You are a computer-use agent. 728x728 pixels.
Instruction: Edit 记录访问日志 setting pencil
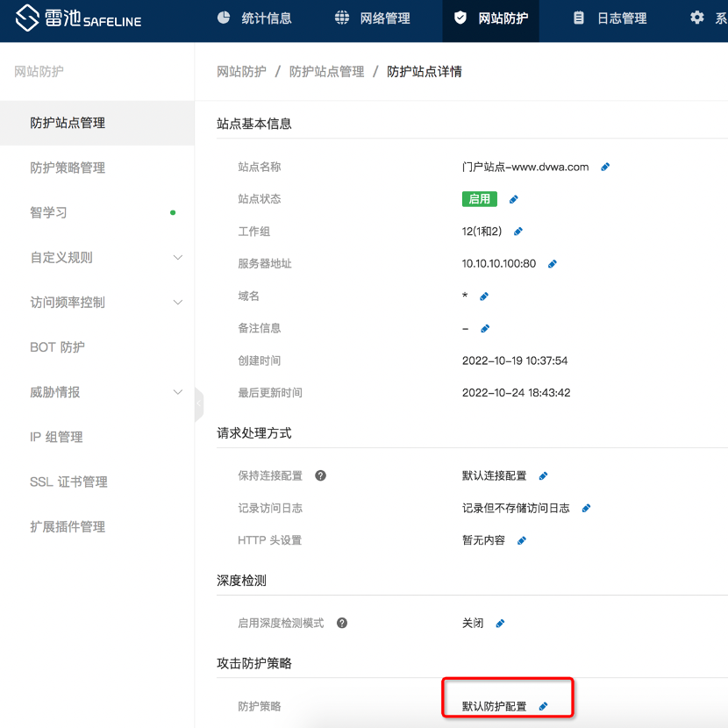click(586, 508)
